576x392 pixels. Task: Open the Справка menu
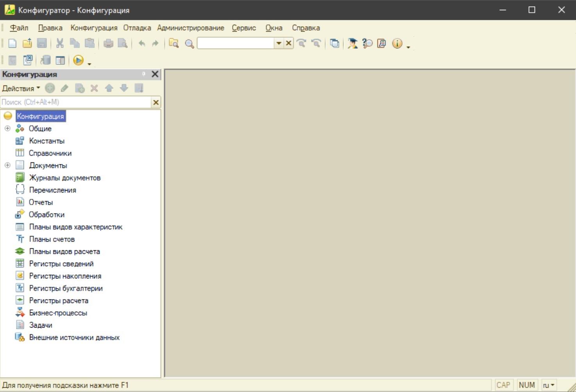tap(306, 28)
